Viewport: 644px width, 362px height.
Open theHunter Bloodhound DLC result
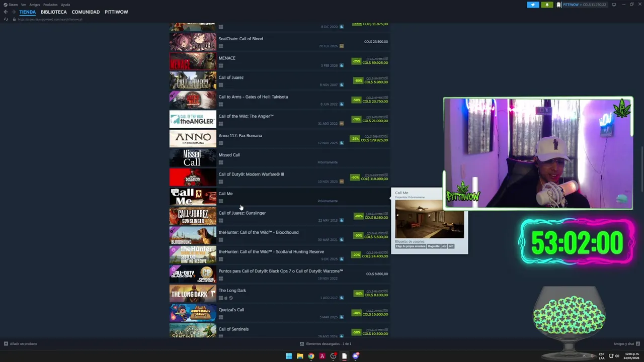click(x=279, y=235)
